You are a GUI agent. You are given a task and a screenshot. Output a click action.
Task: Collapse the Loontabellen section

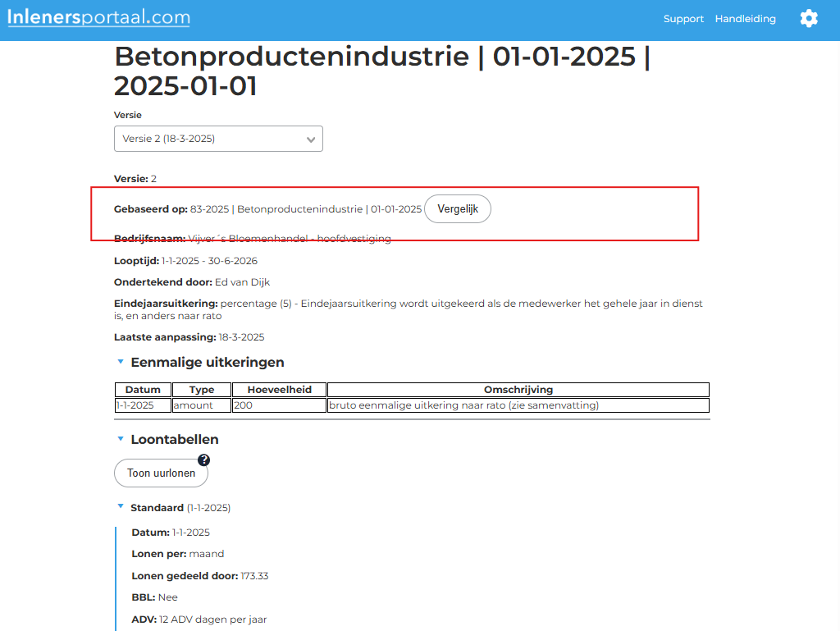tap(121, 439)
